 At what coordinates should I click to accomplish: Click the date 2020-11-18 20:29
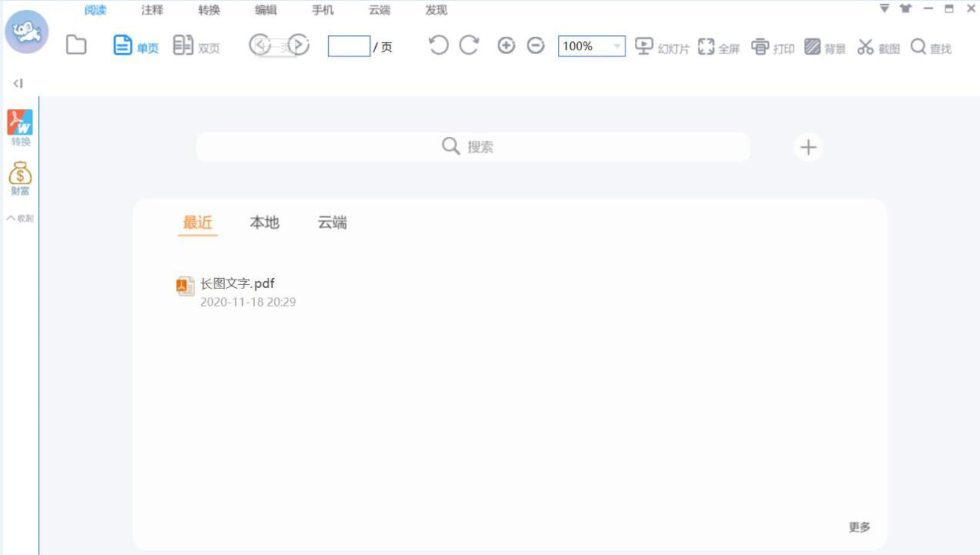(x=248, y=303)
